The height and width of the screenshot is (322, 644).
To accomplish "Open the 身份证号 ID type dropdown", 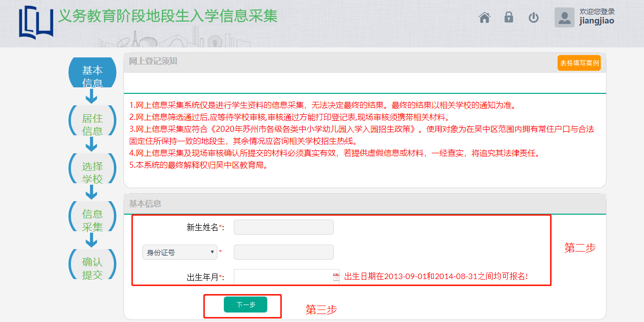I will [180, 253].
